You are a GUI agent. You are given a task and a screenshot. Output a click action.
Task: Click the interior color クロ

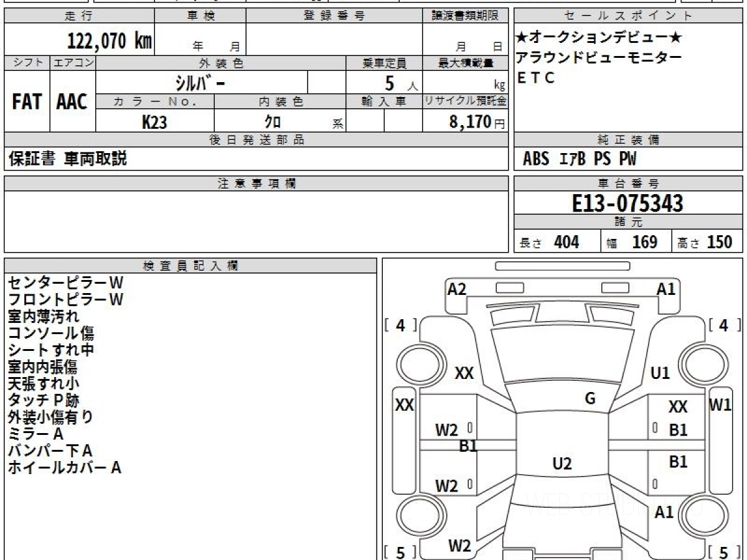pos(274,123)
